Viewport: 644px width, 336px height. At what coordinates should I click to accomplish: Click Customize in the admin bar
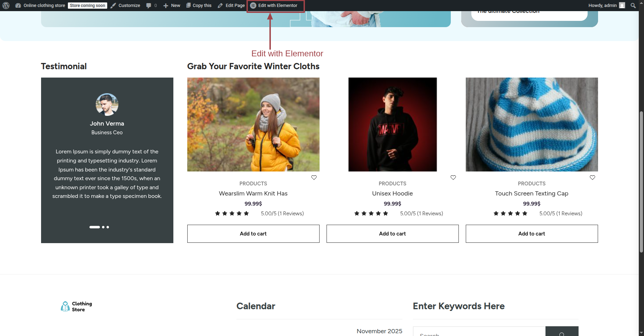click(125, 6)
